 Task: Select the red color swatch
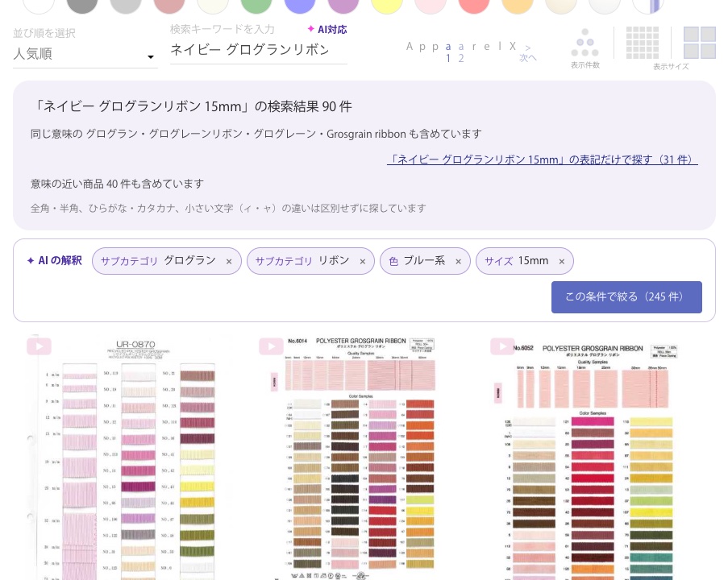[x=474, y=6]
